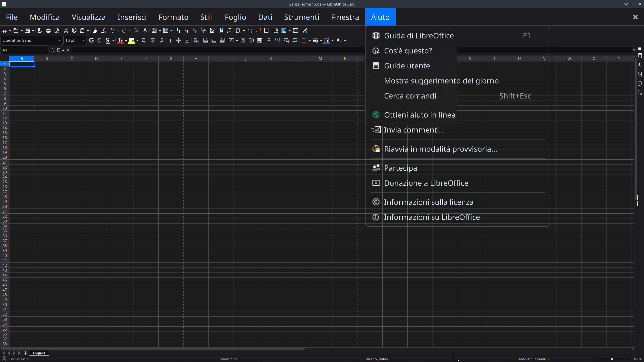The image size is (644, 362).
Task: Click the Show Draw Functions icon
Action: pyautogui.click(x=305, y=30)
